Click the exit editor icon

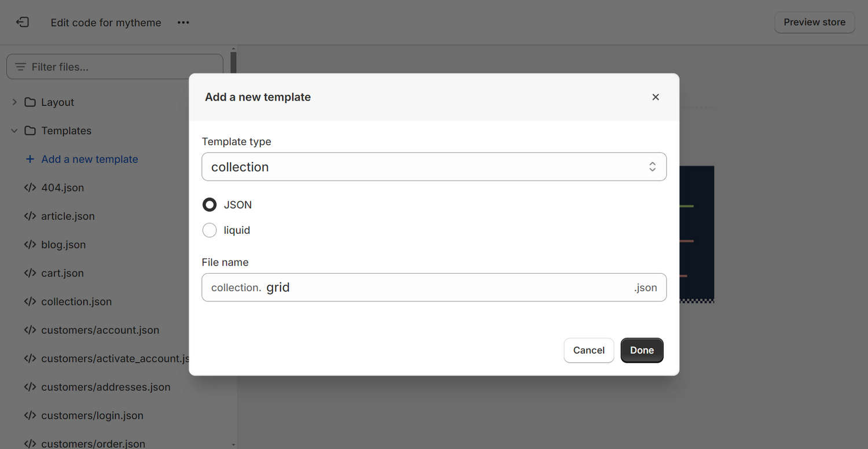(x=23, y=23)
